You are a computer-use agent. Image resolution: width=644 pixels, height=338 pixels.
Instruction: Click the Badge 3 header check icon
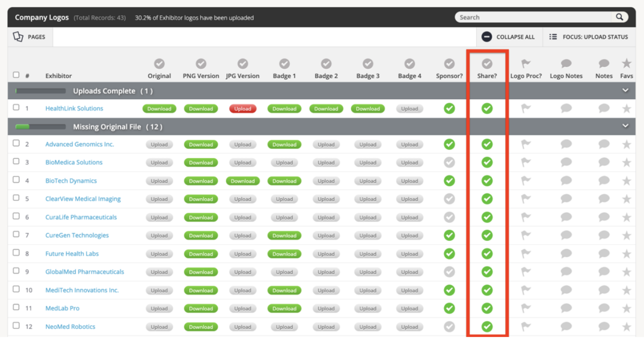[368, 64]
